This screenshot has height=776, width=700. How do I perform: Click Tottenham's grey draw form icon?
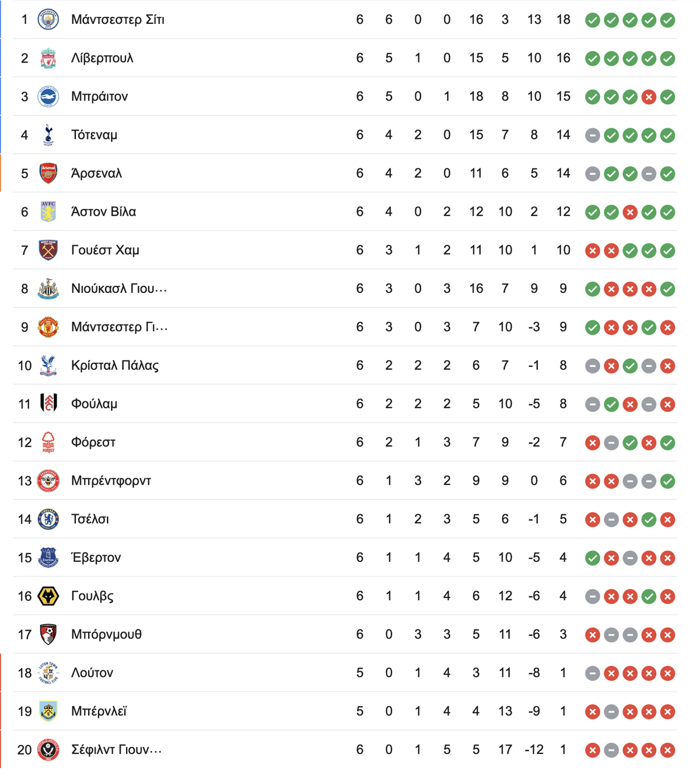click(x=593, y=135)
